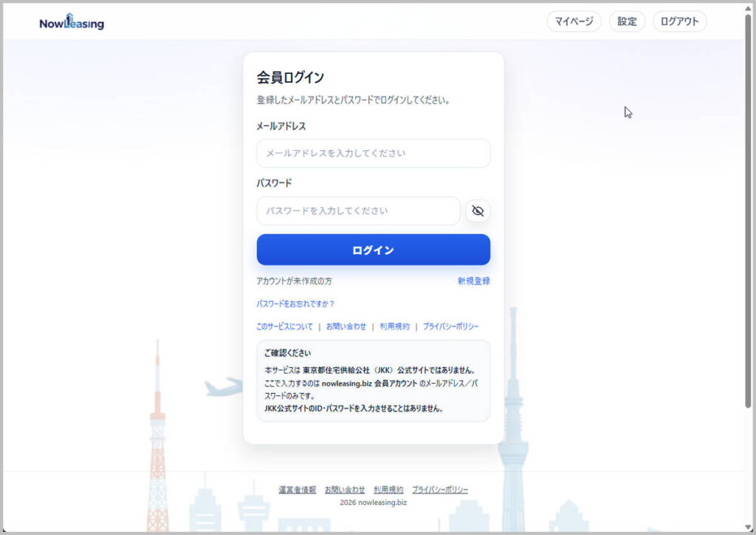The width and height of the screenshot is (756, 535).
Task: Open 利用規約 in the page footer
Action: coord(388,489)
